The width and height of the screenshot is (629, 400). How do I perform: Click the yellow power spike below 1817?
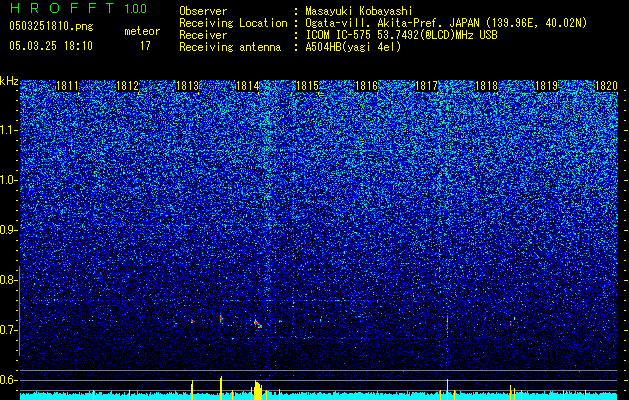[447, 389]
